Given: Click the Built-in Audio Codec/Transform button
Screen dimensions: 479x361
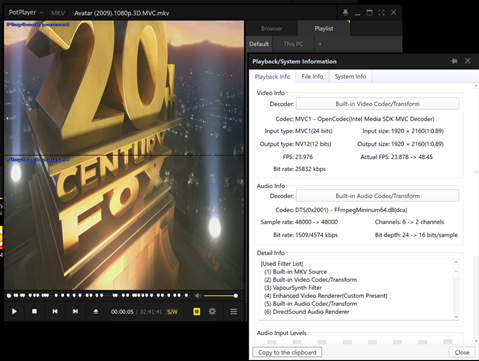Looking at the screenshot, I should coord(377,196).
